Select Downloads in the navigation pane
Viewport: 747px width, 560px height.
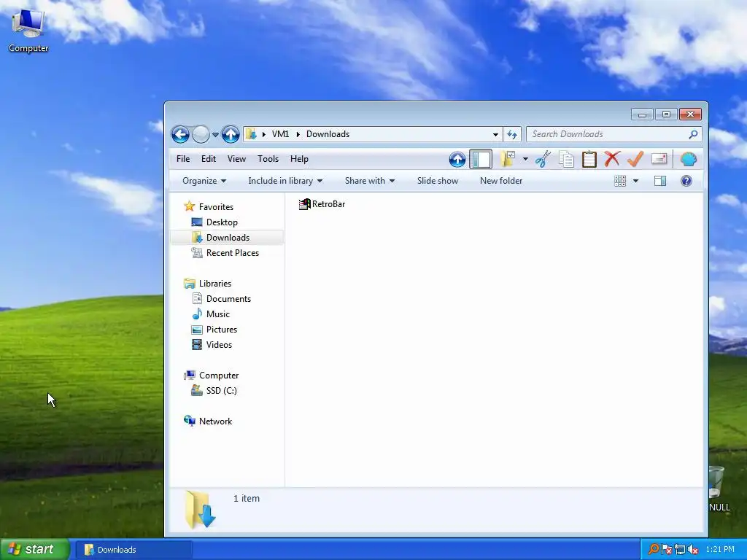point(228,238)
